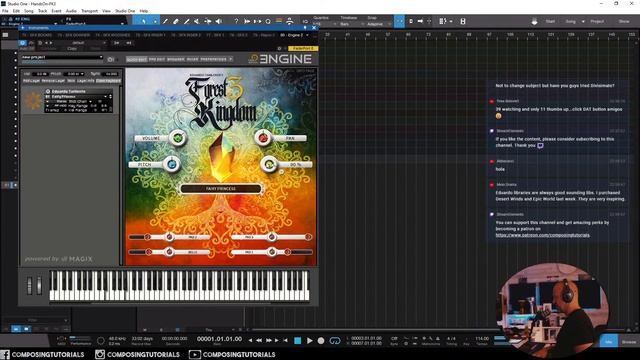Click the Project page button

pos(597,21)
